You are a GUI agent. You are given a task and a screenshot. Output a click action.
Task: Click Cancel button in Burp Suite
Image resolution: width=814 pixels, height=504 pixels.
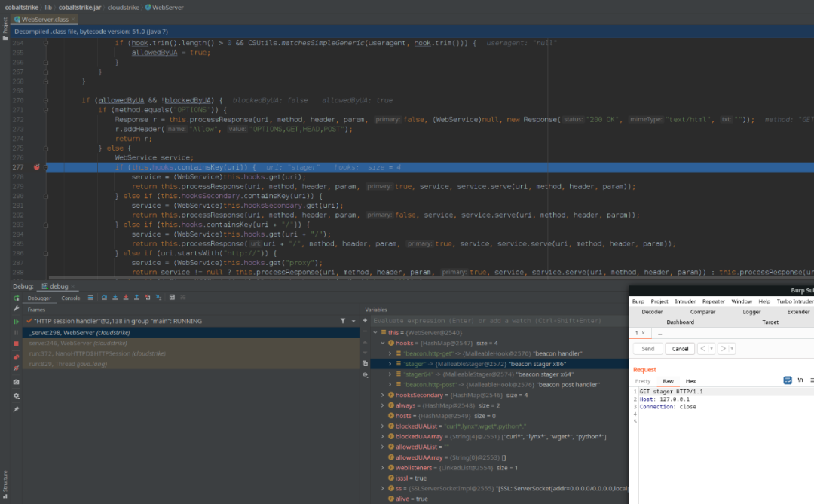[x=680, y=349]
